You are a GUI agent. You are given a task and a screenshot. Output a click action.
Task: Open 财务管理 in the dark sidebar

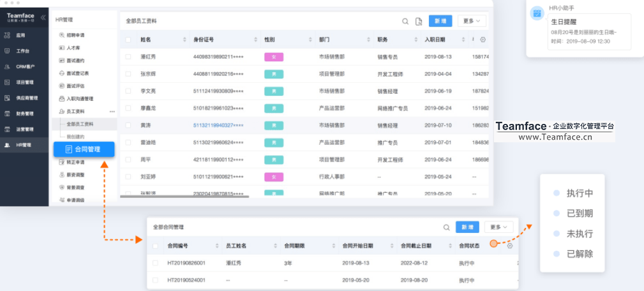(25, 114)
